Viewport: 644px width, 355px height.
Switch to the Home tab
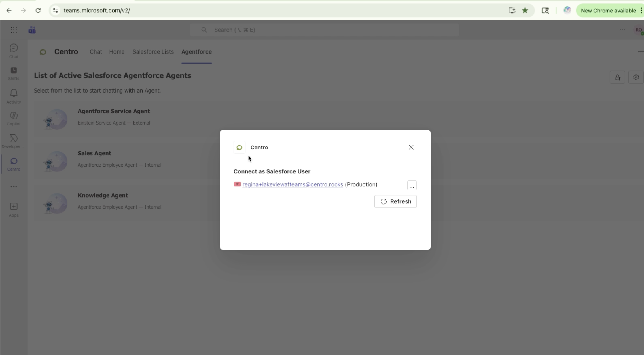tap(117, 52)
